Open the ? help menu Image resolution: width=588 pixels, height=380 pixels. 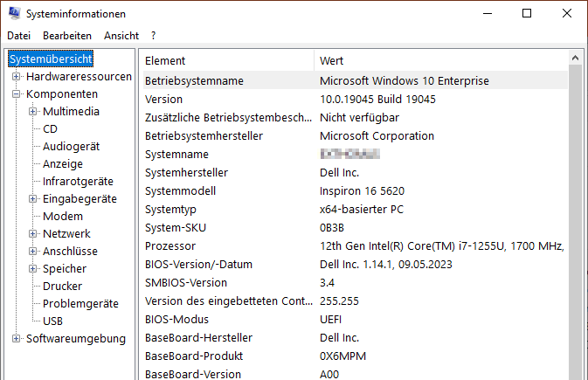(x=154, y=36)
